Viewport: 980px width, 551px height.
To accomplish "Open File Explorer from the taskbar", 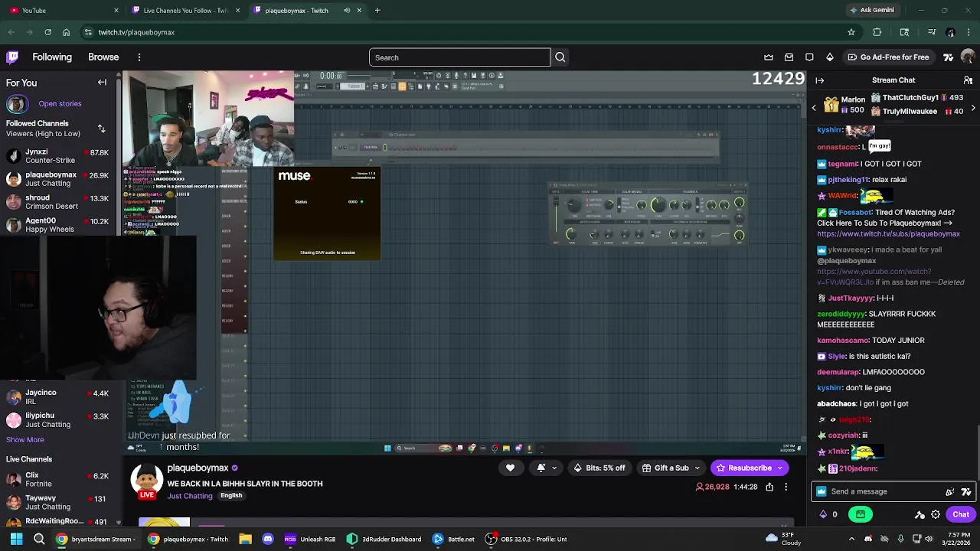I will (x=245, y=539).
